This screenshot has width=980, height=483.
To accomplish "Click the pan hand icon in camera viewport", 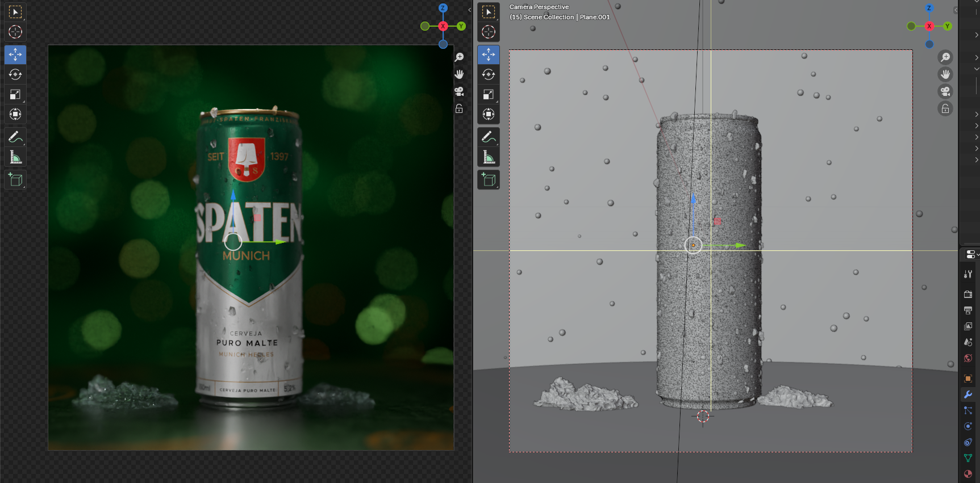I will coord(945,74).
